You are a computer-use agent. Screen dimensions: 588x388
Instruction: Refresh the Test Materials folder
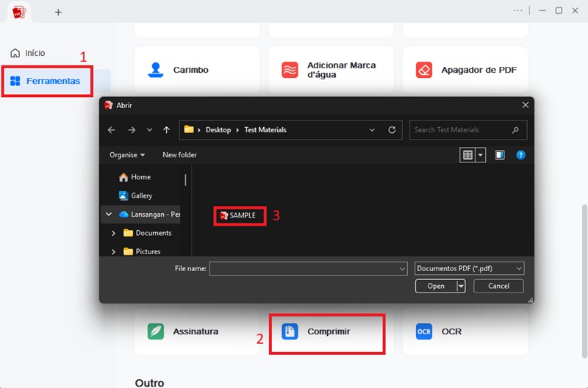tap(392, 130)
